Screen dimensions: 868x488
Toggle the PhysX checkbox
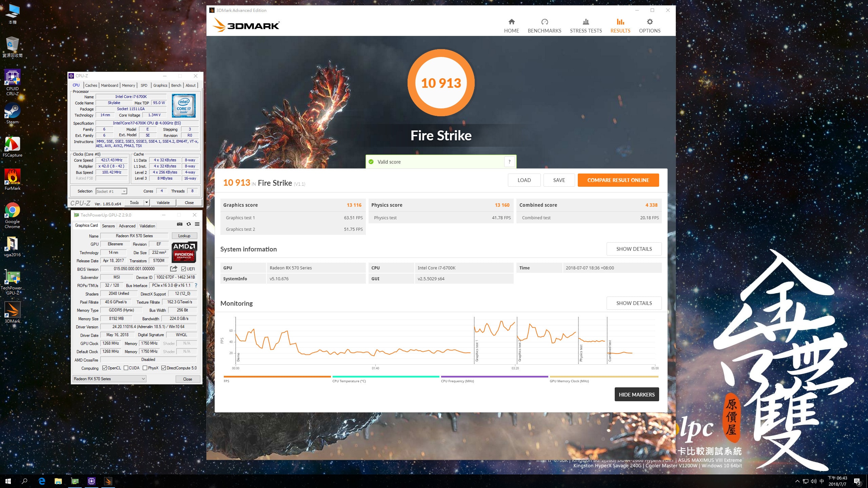(145, 368)
